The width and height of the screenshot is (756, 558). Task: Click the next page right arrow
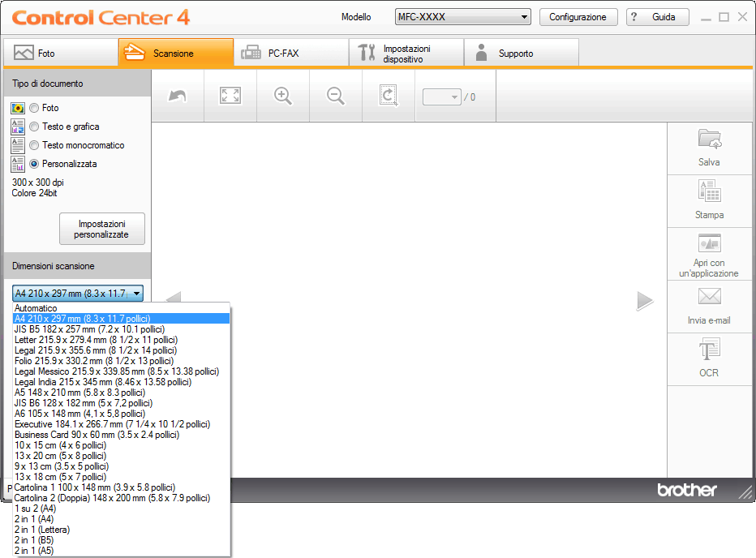pyautogui.click(x=644, y=301)
